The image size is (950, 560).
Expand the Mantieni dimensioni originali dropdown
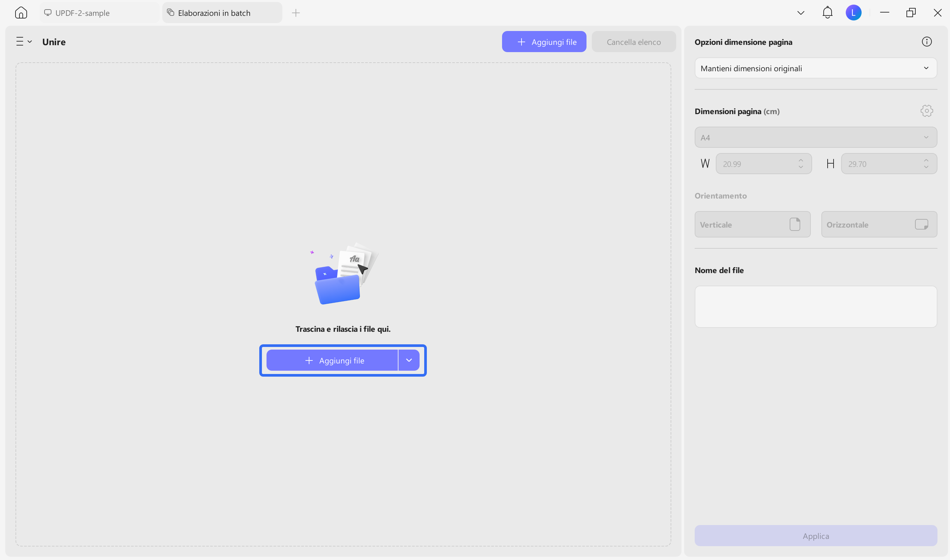(x=815, y=68)
